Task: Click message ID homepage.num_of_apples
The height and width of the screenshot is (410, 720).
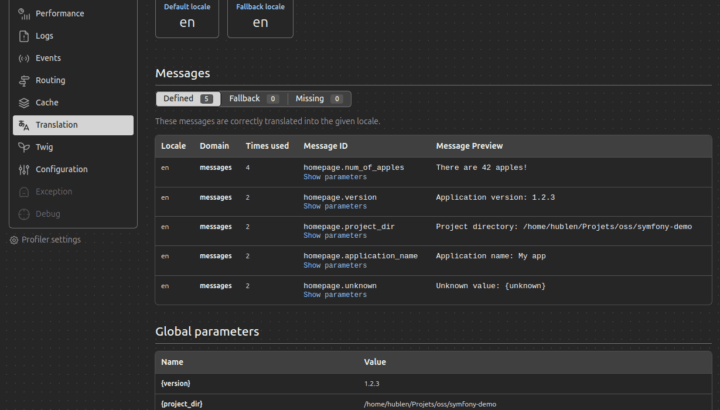Action: click(354, 168)
